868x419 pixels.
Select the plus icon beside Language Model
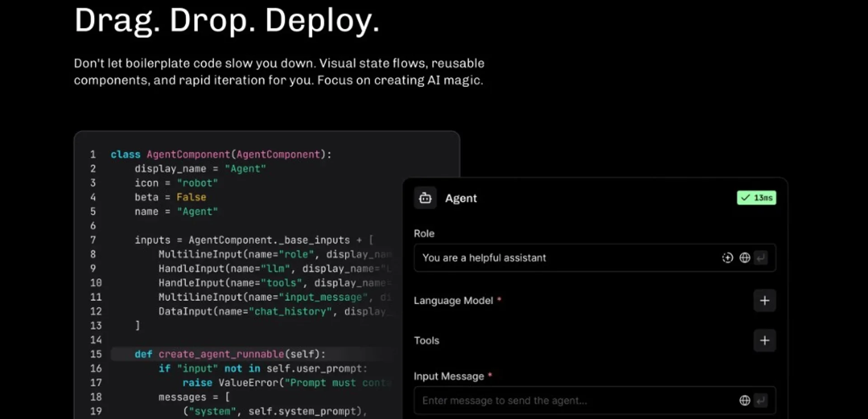[764, 300]
